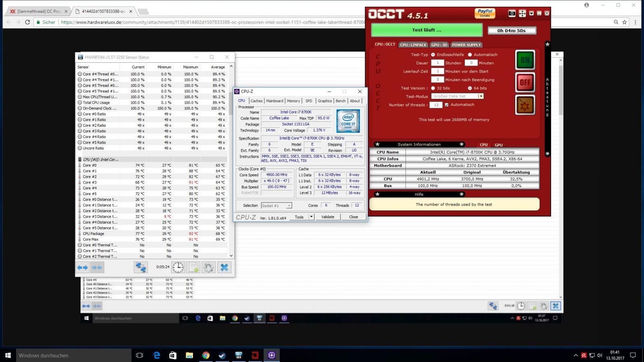The image size is (644, 362).
Task: Click the Chrome address bar URL
Action: pos(213,22)
